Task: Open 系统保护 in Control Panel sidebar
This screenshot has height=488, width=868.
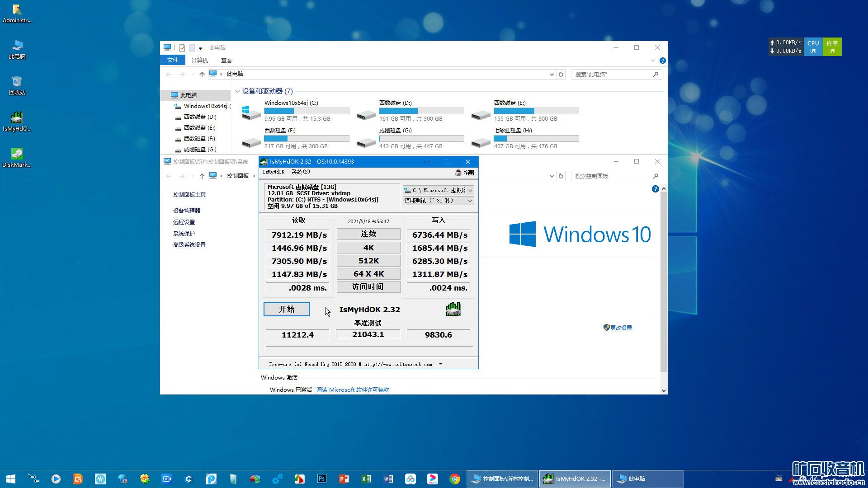Action: point(184,233)
